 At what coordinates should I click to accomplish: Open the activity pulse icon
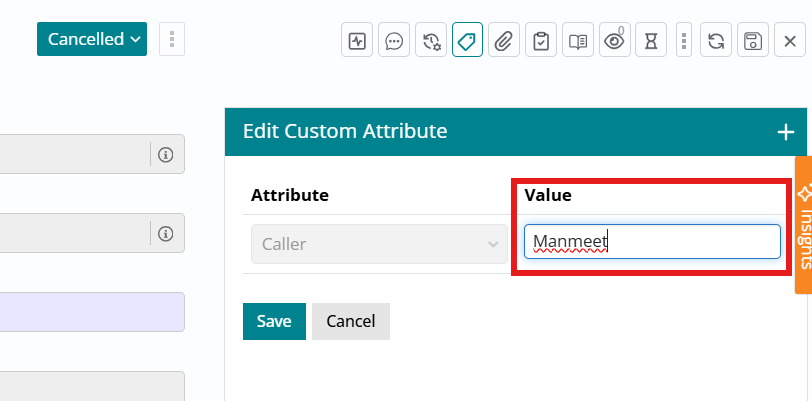tap(357, 41)
